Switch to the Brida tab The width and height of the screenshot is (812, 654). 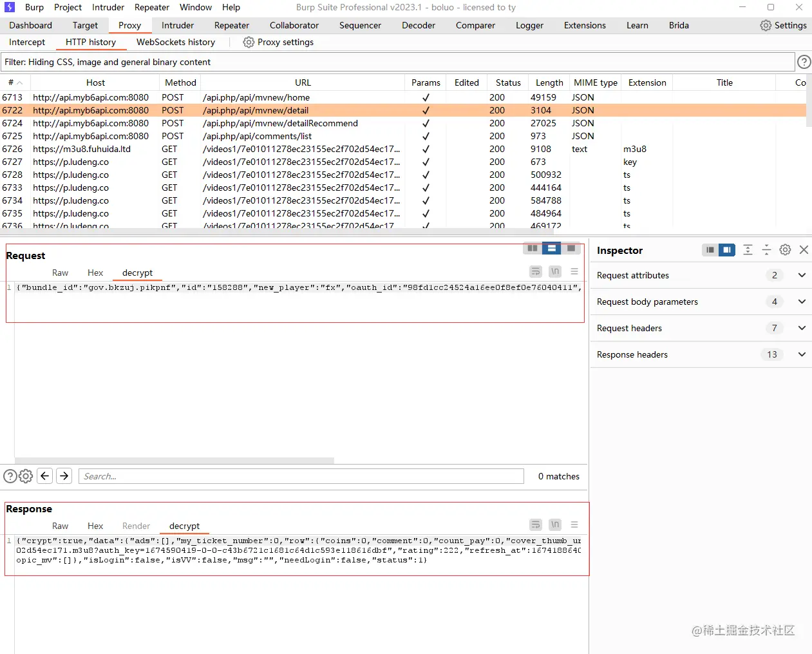[x=679, y=25]
